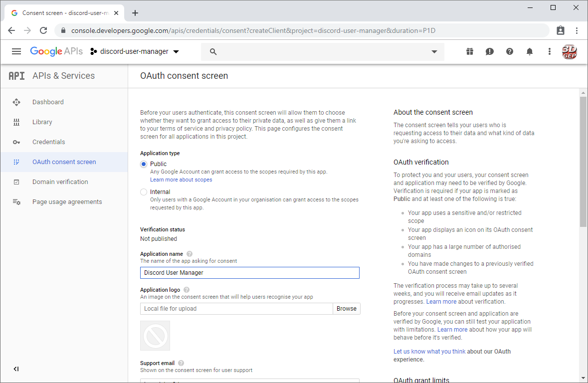588x383 pixels.
Task: Click the Domain verification checkbox icon
Action: point(16,182)
